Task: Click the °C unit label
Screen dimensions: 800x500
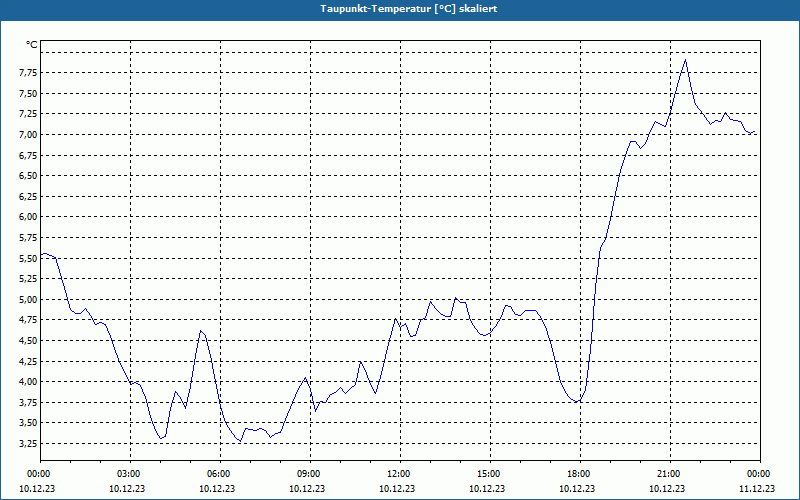Action: pyautogui.click(x=32, y=45)
